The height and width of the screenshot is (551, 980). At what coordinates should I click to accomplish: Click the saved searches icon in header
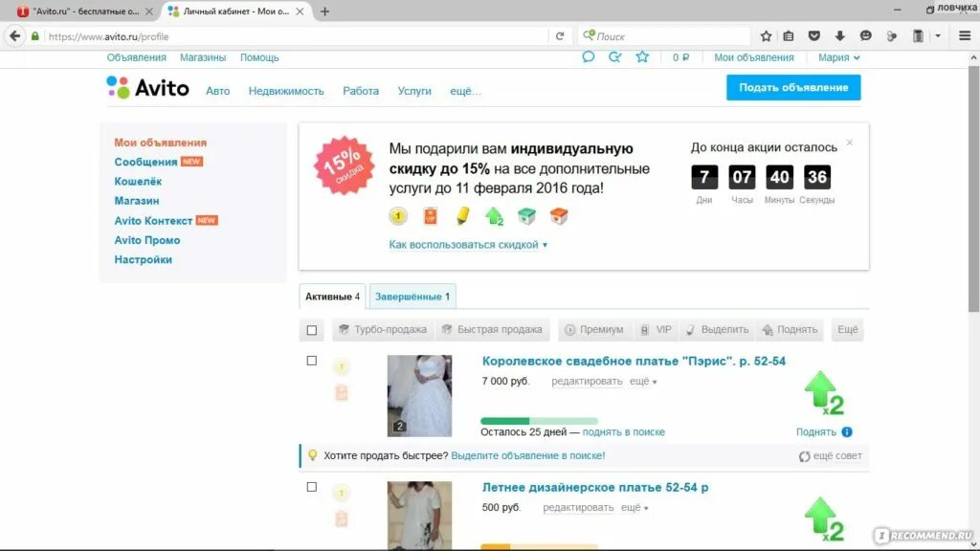click(615, 56)
